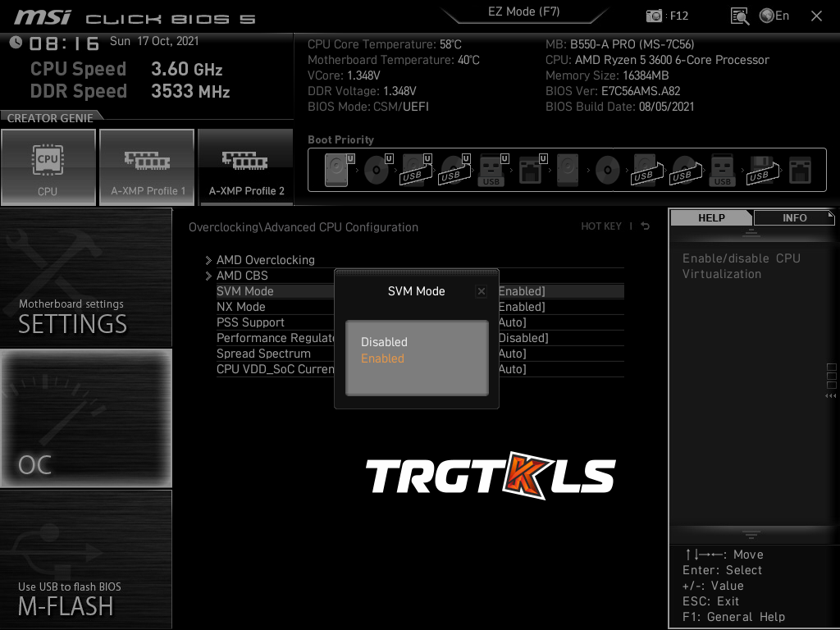The height and width of the screenshot is (630, 840).
Task: Select Disabled in SVM Mode popup
Action: click(384, 342)
